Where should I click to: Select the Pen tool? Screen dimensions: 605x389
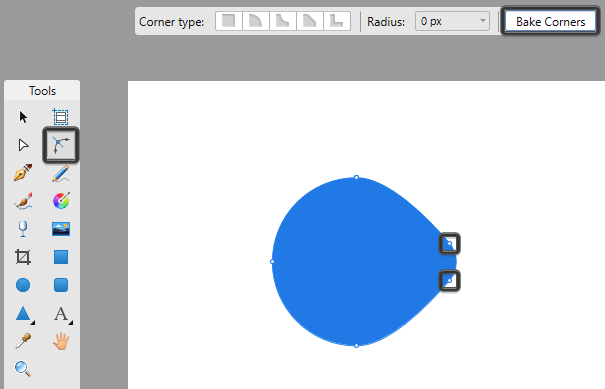click(23, 173)
